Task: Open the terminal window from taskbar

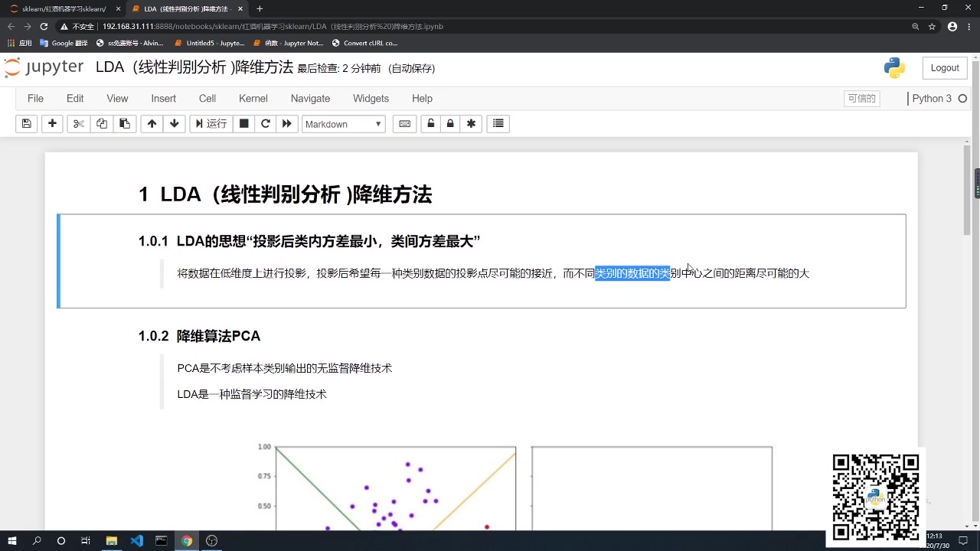Action: coord(162,540)
